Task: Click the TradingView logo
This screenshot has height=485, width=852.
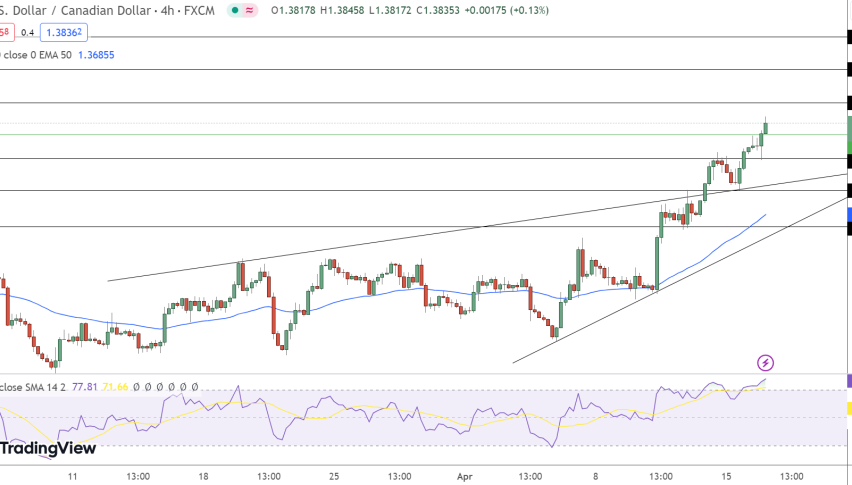Action: (48, 448)
